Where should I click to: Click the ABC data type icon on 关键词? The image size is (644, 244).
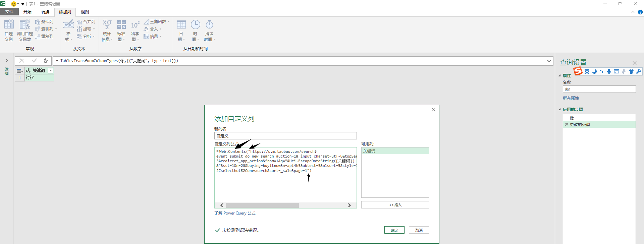(28, 71)
